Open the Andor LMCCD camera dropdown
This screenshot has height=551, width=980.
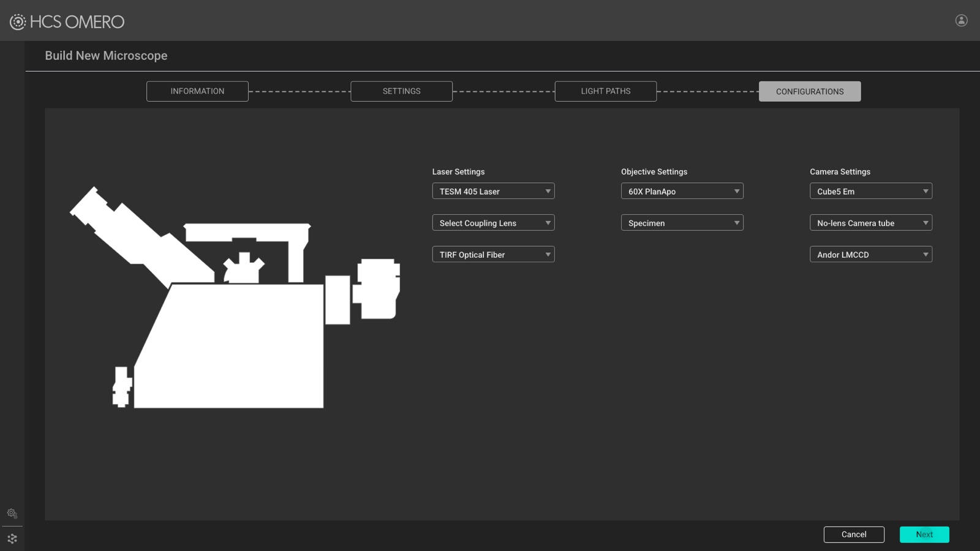tap(870, 255)
